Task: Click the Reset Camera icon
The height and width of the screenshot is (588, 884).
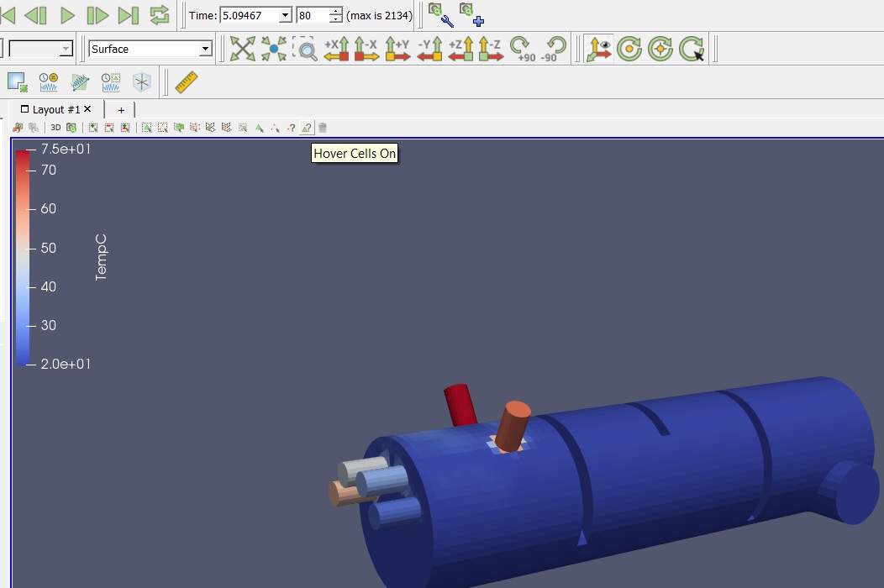Action: pos(242,49)
